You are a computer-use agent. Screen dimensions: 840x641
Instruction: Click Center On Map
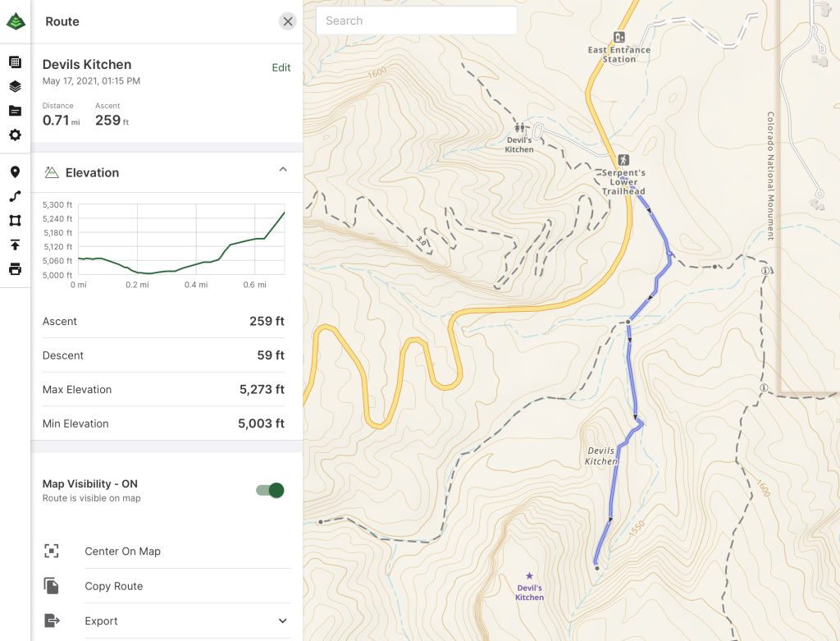tap(122, 552)
